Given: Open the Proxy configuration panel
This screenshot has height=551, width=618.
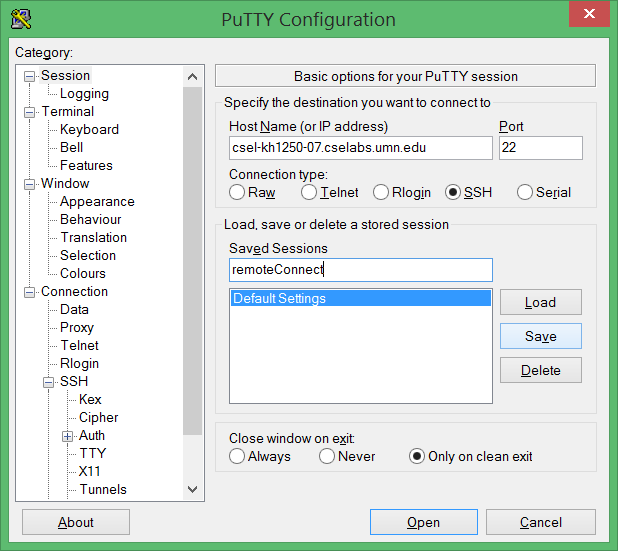Looking at the screenshot, I should point(77,328).
